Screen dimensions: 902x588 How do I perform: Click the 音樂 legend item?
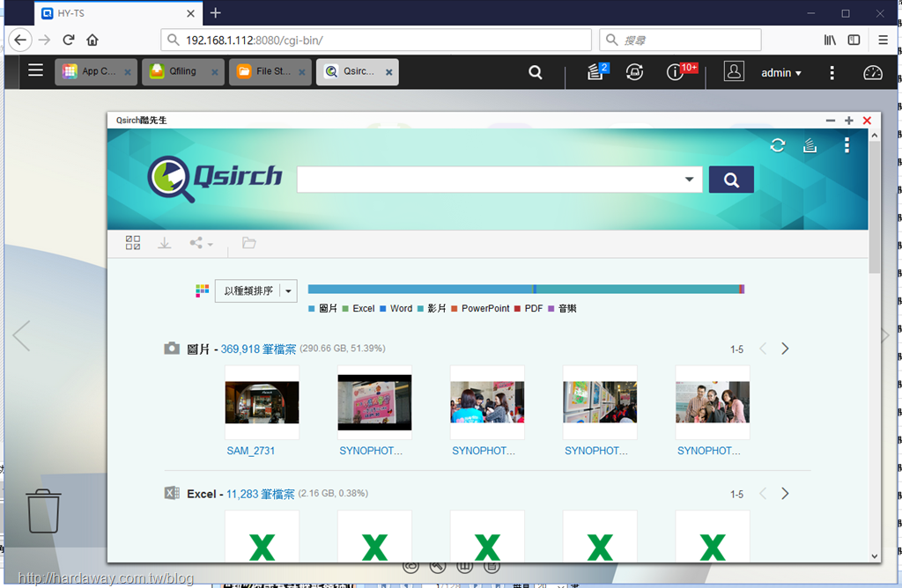(x=562, y=309)
